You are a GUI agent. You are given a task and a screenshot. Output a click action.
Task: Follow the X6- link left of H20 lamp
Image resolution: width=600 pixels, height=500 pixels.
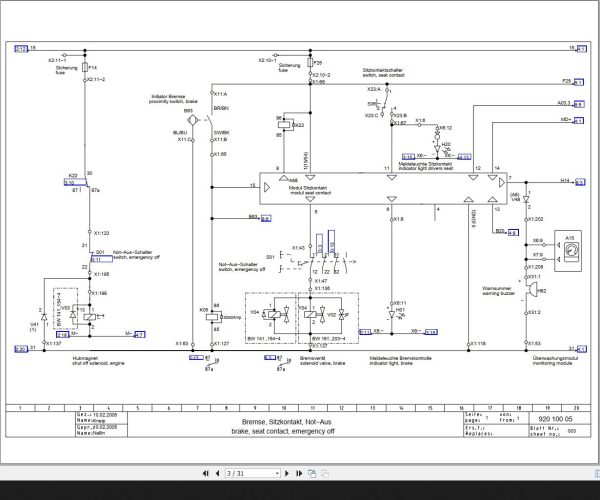point(408,157)
